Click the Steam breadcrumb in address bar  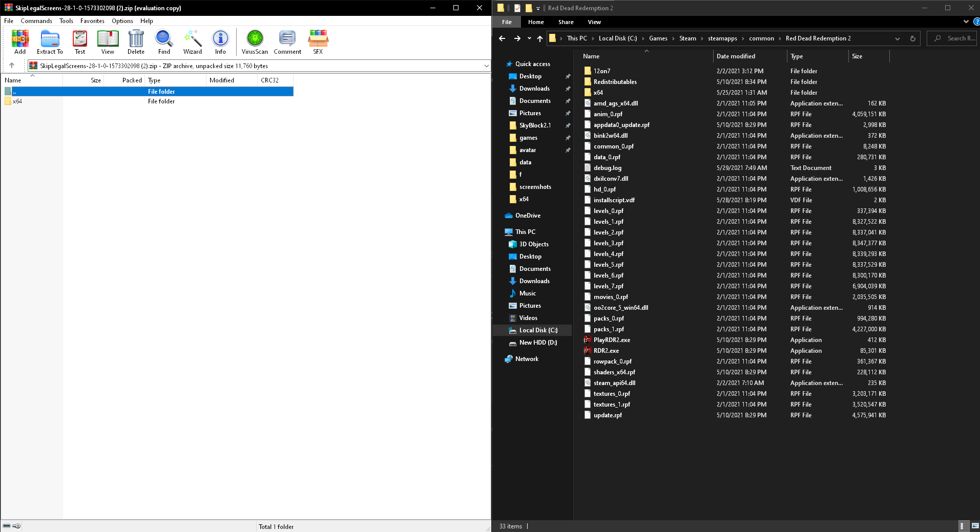687,38
